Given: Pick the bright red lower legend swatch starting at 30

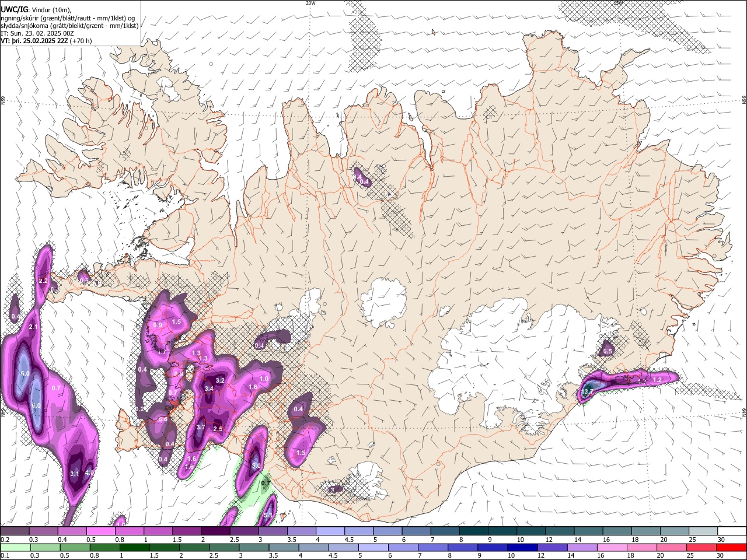Looking at the screenshot, I should point(732,548).
